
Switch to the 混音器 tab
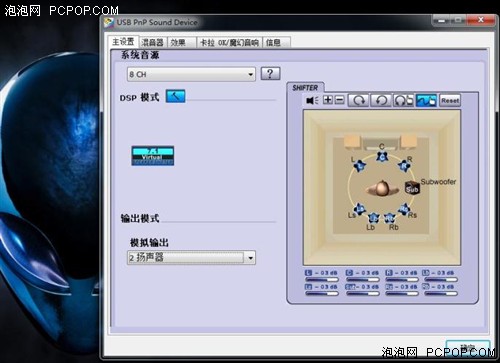[153, 42]
